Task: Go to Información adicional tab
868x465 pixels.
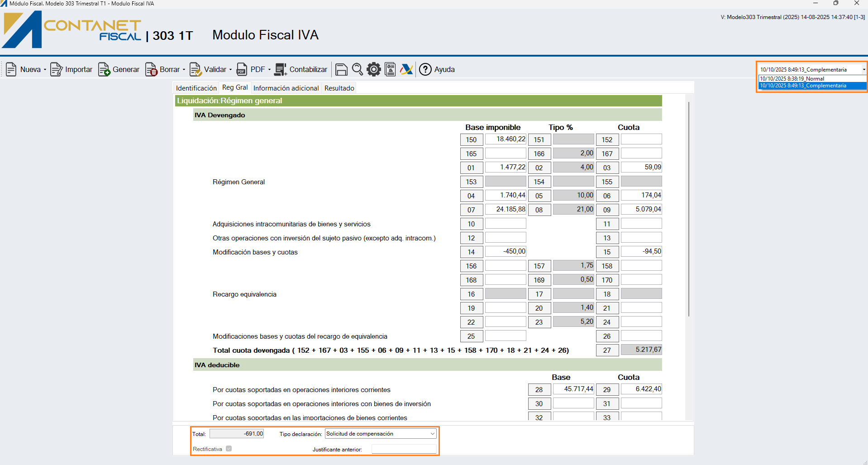Action: 286,88
